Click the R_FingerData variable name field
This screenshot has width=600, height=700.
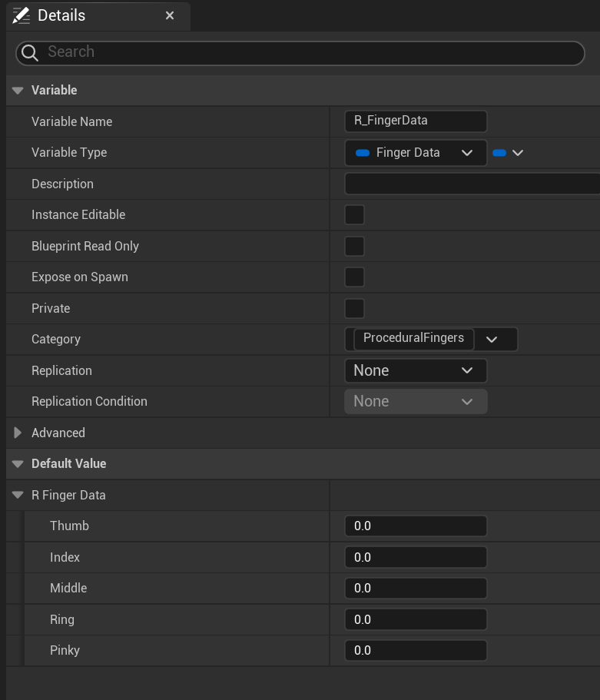click(416, 121)
